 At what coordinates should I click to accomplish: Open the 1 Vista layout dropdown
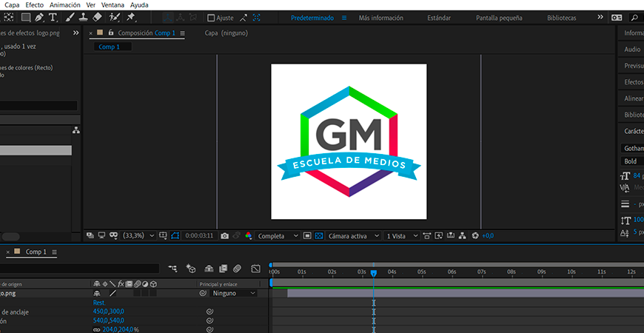click(401, 236)
